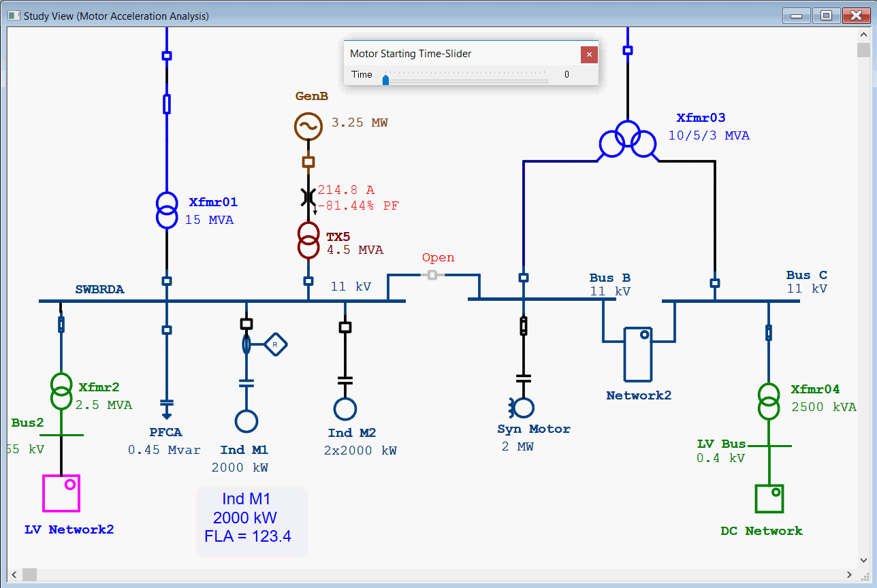Click the 0.45 Mvar capacitor rating

(164, 450)
